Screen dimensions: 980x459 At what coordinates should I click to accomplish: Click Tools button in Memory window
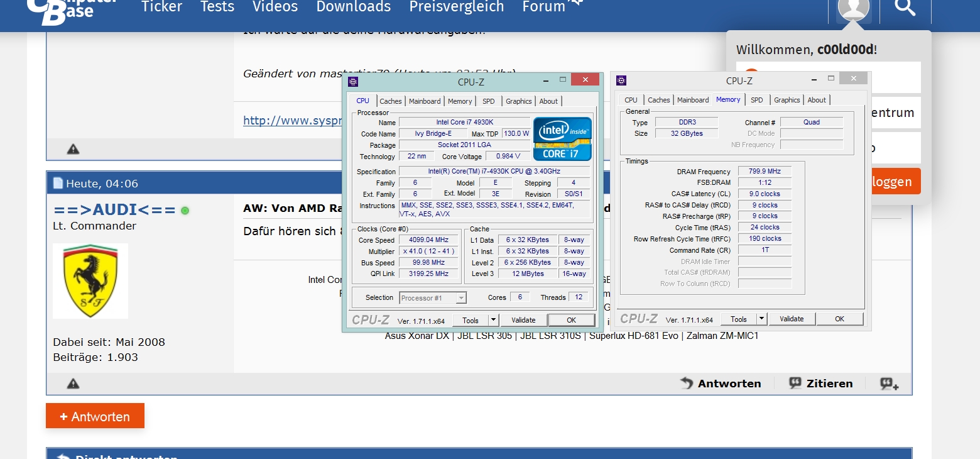point(739,319)
